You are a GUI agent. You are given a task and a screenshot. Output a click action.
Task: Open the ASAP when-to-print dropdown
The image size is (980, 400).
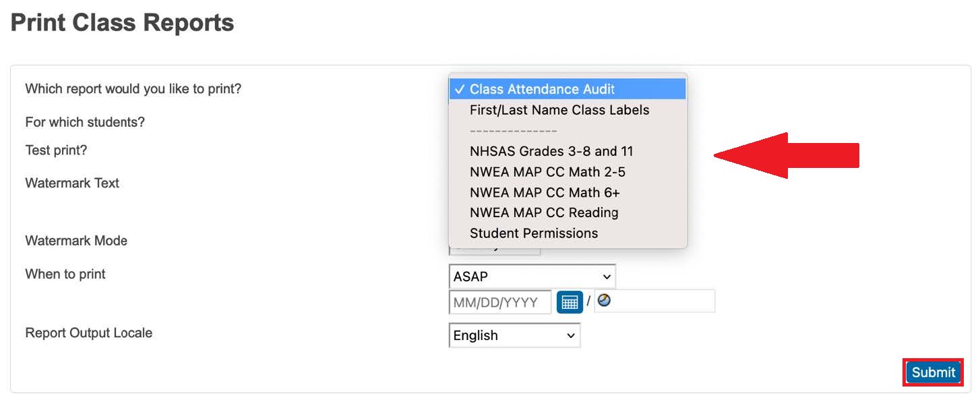coord(532,277)
